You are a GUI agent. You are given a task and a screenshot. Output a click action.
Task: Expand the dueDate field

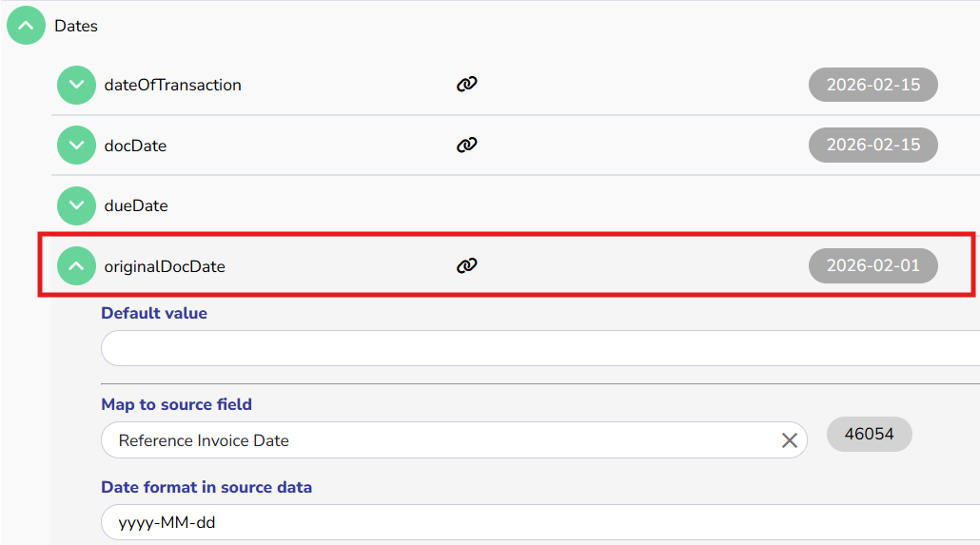(x=76, y=205)
